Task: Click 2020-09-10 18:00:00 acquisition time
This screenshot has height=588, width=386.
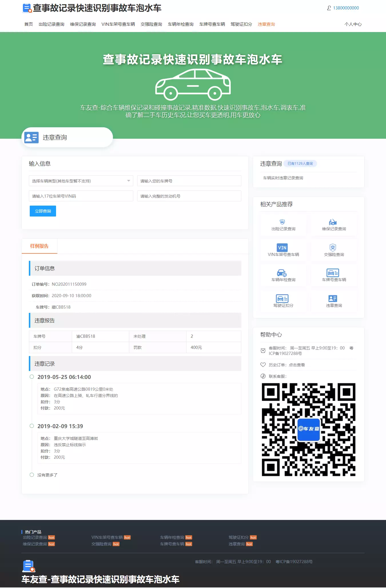Action: point(71,295)
